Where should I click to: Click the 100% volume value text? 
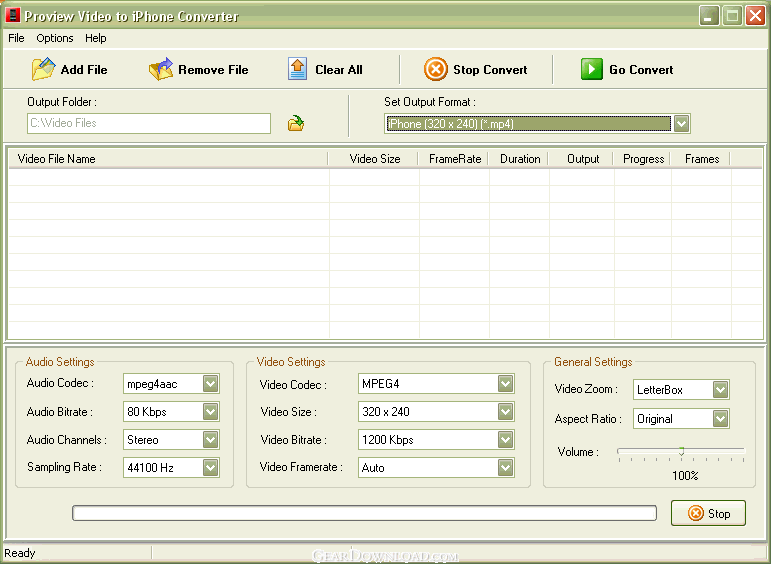[685, 475]
